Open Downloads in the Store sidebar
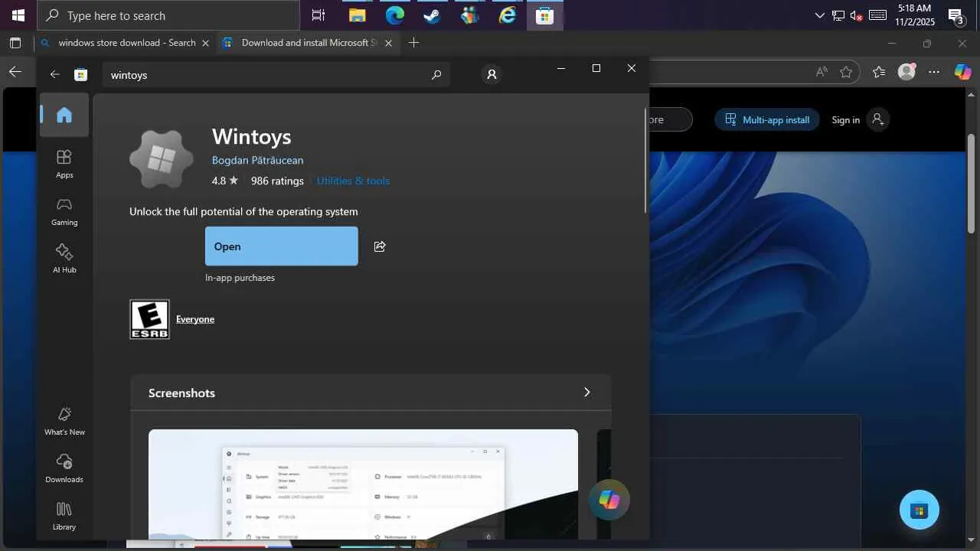Image resolution: width=980 pixels, height=551 pixels. [x=64, y=468]
